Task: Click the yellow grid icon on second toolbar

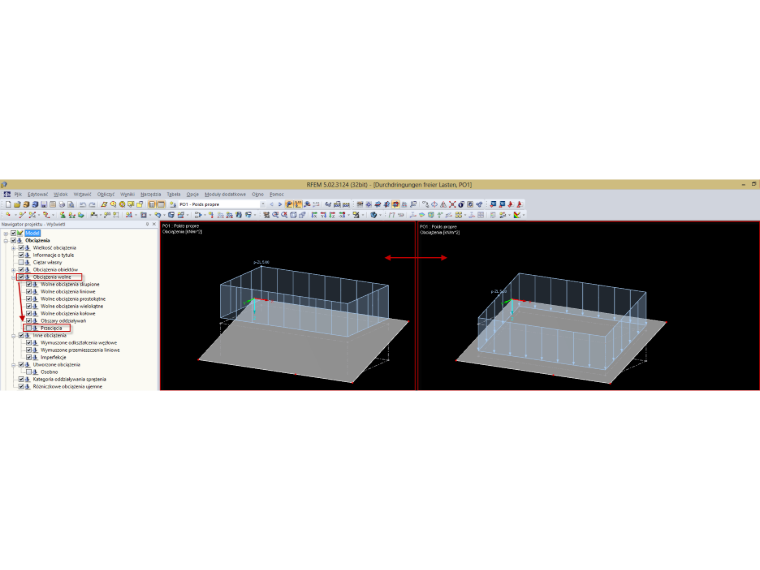Action: coord(459,215)
